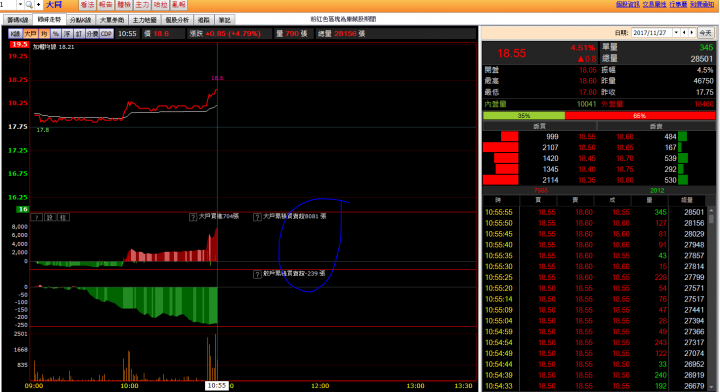The height and width of the screenshot is (392, 720).
Task: Click the tick row at 10:55:25
Action: [x=595, y=277]
